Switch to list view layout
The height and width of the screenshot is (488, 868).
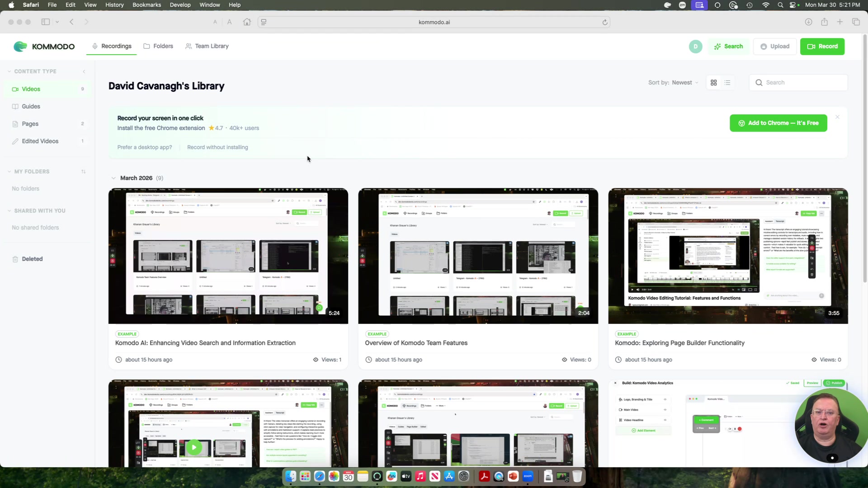pyautogui.click(x=727, y=83)
